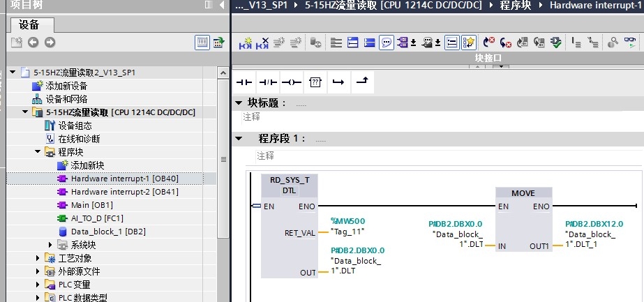Click the close branch favorite icon
Image resolution: width=644 pixels, height=302 pixels.
(362, 82)
